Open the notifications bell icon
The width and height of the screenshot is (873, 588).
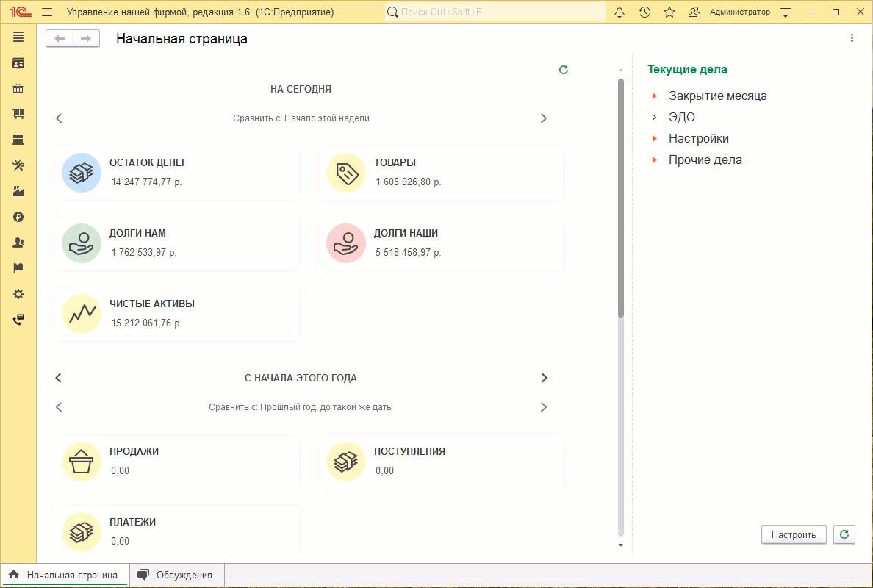(x=619, y=12)
